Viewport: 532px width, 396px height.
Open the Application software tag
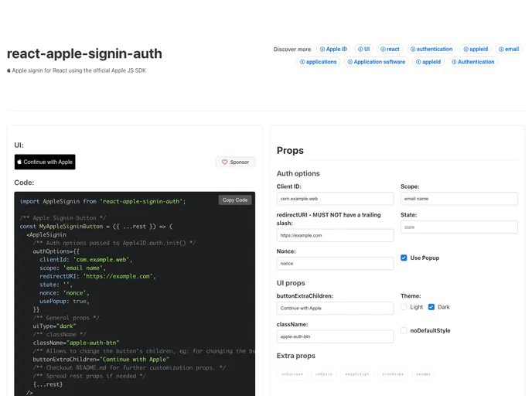377,62
